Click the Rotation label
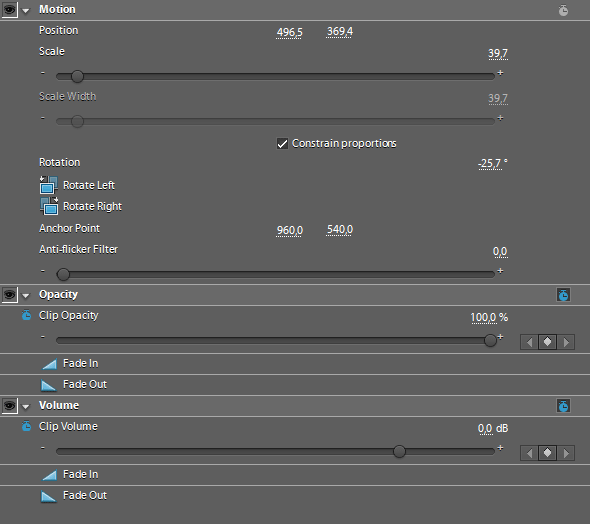This screenshot has width=590, height=524. coord(59,163)
